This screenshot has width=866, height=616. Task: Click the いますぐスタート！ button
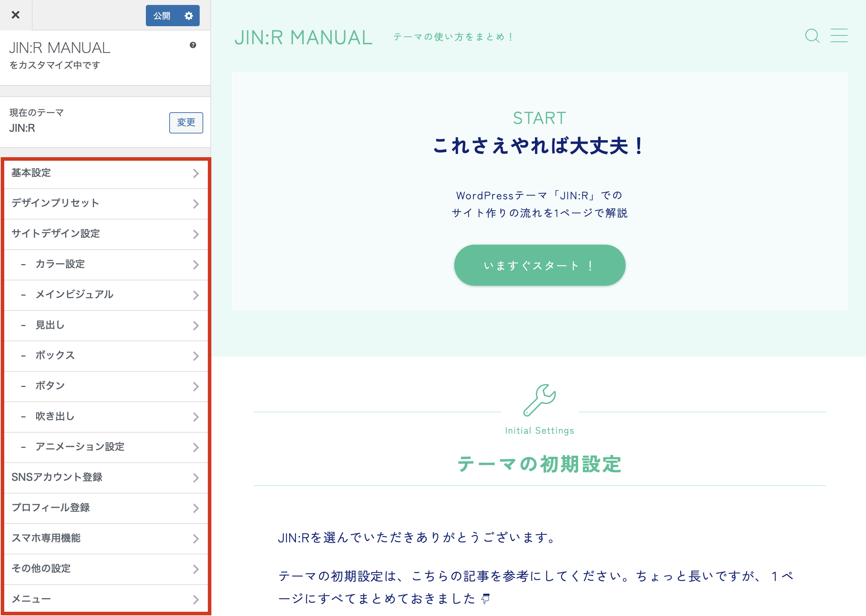point(540,265)
